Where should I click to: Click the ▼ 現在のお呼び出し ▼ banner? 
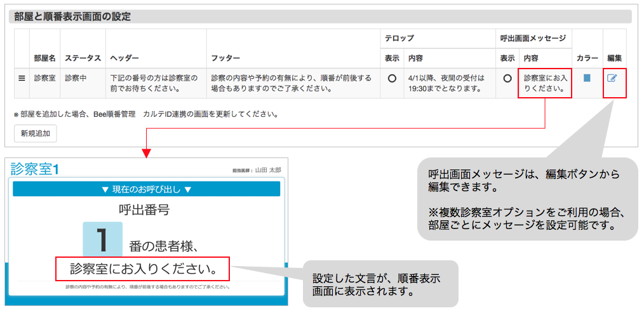tap(146, 189)
